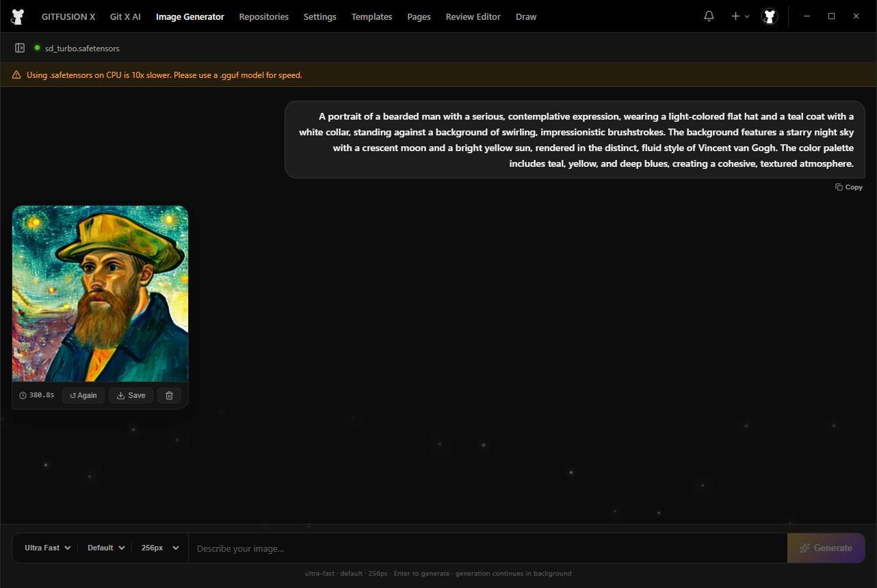
Task: Open the Review Editor tab
Action: coord(473,16)
